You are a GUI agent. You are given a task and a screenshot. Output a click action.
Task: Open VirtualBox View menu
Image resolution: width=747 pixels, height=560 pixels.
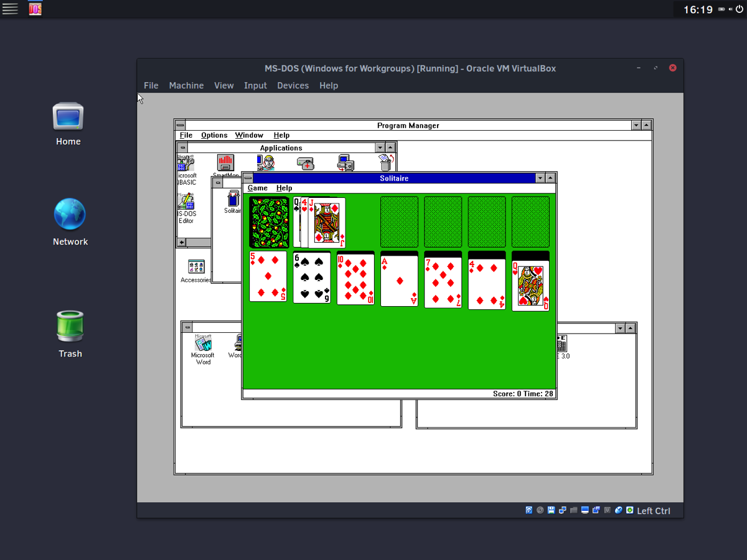point(224,85)
